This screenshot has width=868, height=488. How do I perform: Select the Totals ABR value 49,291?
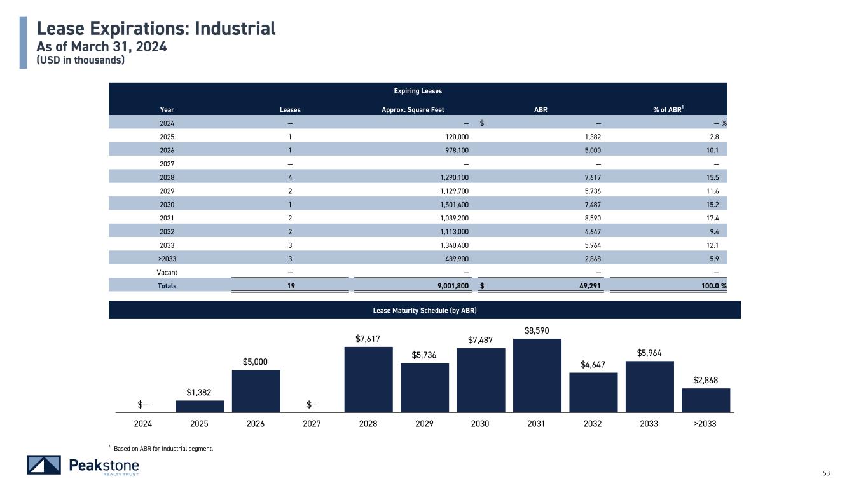[586, 286]
